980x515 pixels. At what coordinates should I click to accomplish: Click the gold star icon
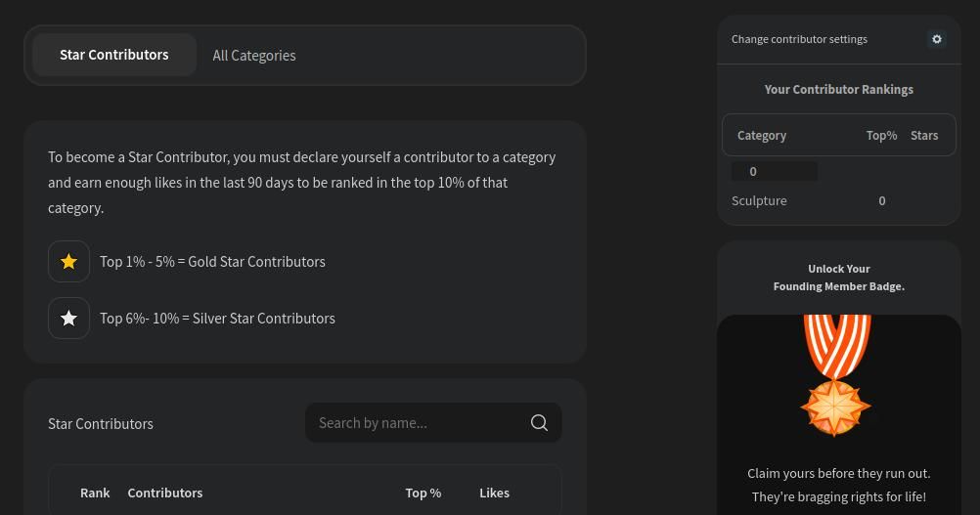[x=68, y=262]
